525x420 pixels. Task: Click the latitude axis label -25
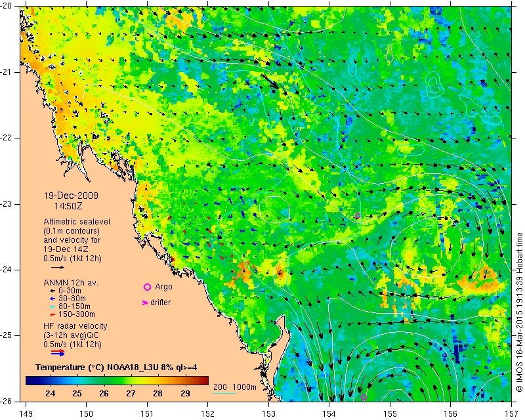[6, 335]
